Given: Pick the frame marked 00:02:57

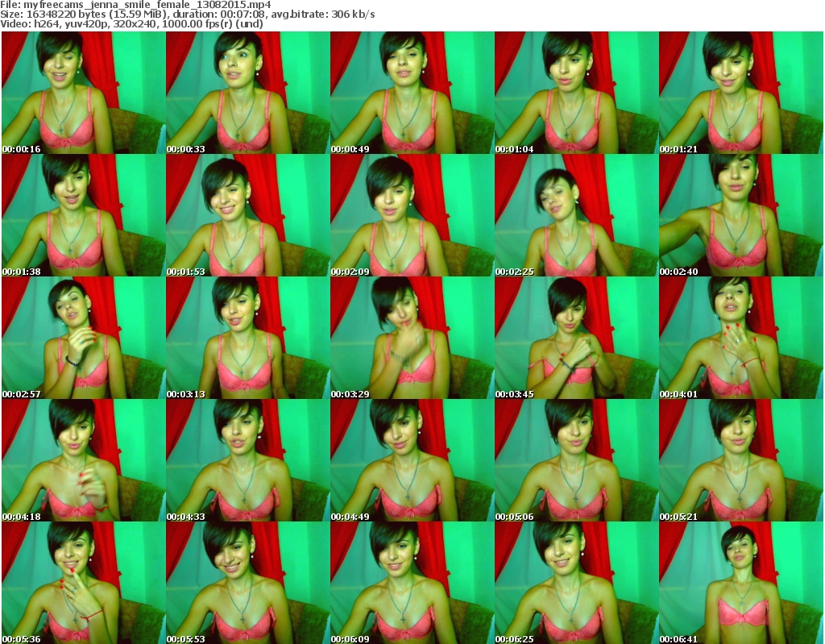Looking at the screenshot, I should (83, 338).
